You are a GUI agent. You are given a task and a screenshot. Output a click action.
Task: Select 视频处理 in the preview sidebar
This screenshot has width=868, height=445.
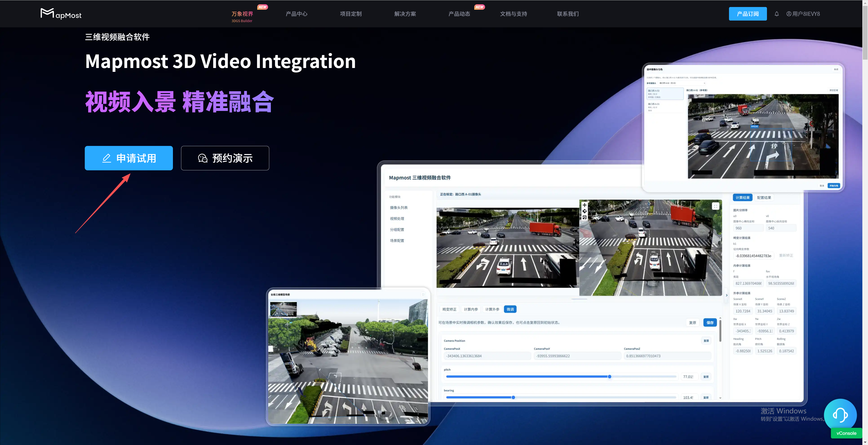(x=397, y=219)
